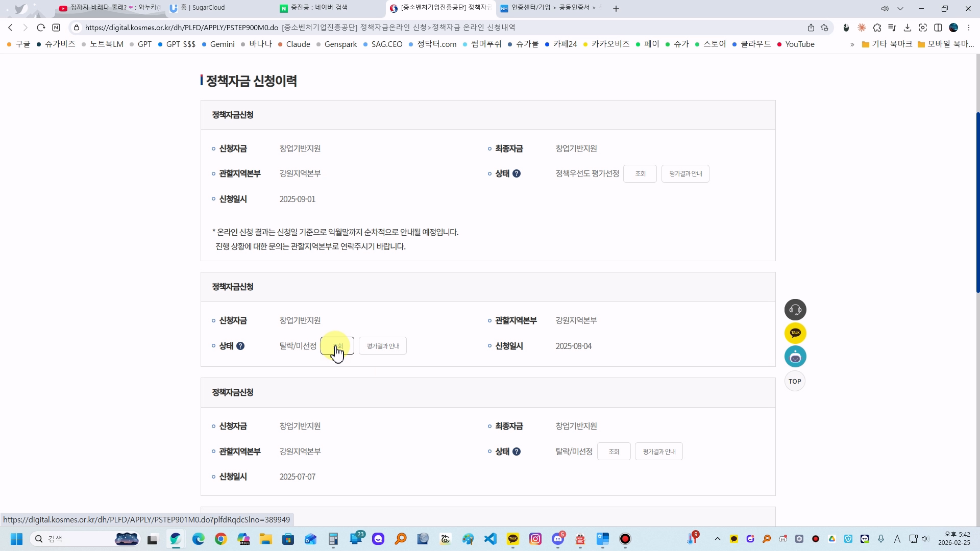
Task: Open the chatbot robot floating icon
Action: (x=795, y=357)
